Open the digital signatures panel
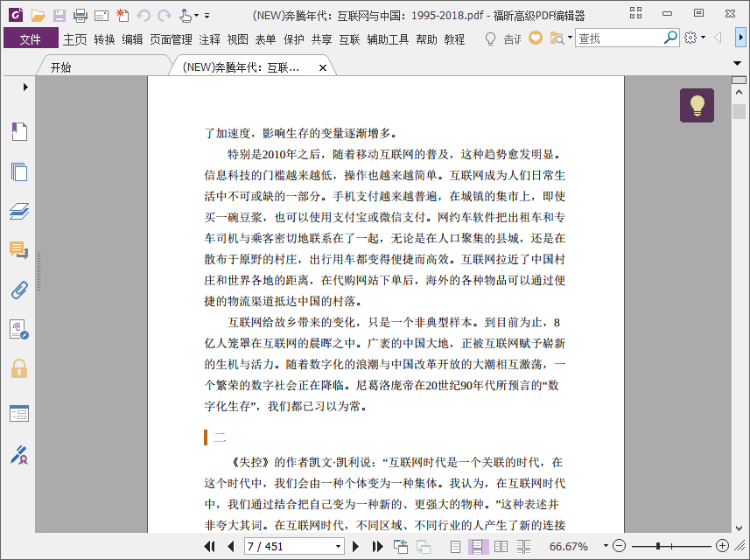This screenshot has width=750, height=560. (x=19, y=330)
